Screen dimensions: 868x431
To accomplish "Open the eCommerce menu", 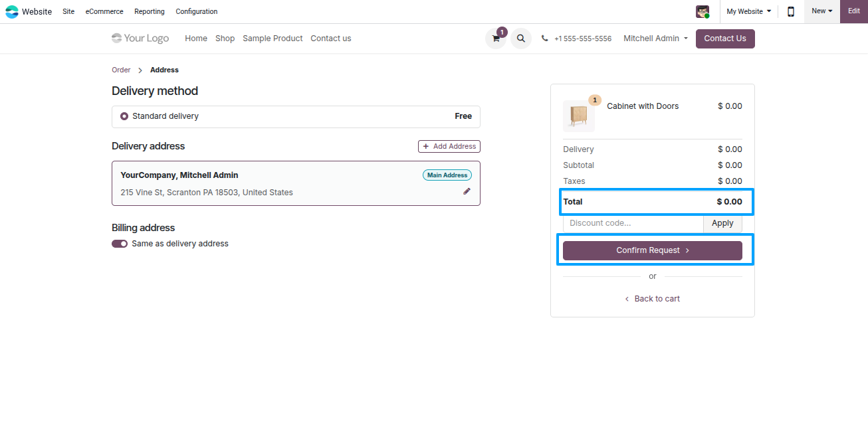I will coord(104,11).
